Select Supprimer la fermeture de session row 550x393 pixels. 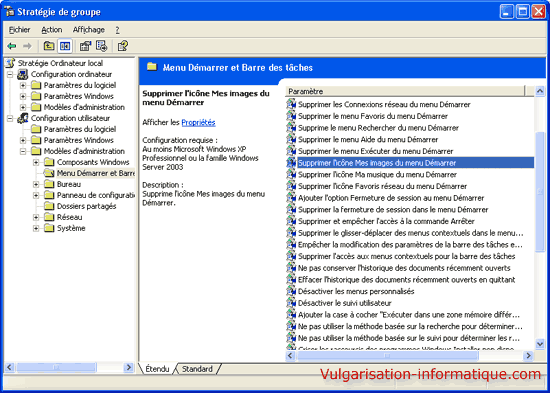(393, 209)
